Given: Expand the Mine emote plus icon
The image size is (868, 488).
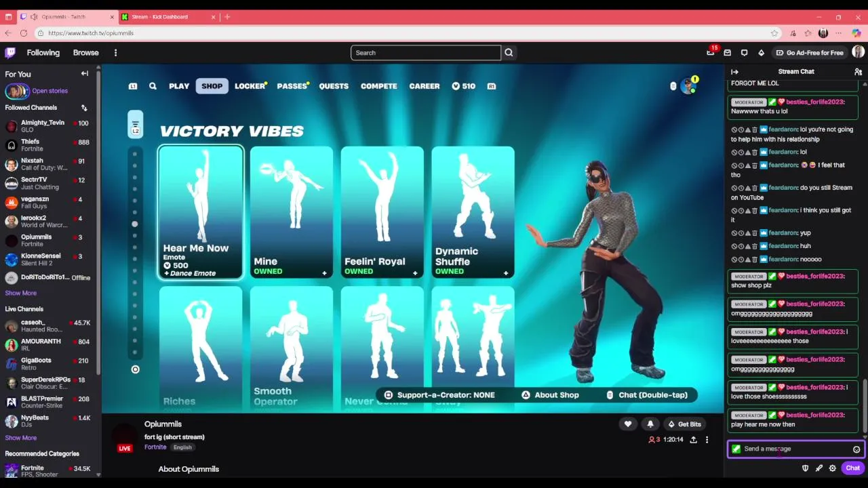Looking at the screenshot, I should tap(324, 274).
